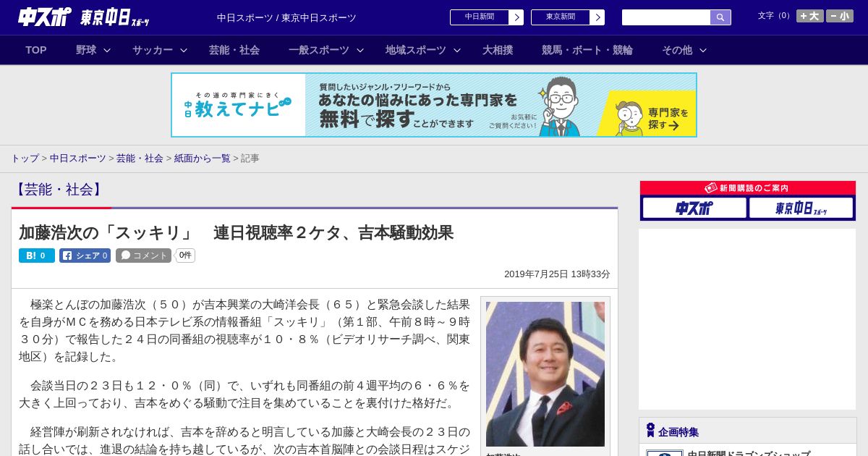The height and width of the screenshot is (456, 868).
Task: Click the 企画特集 ribbon icon
Action: pos(650,431)
